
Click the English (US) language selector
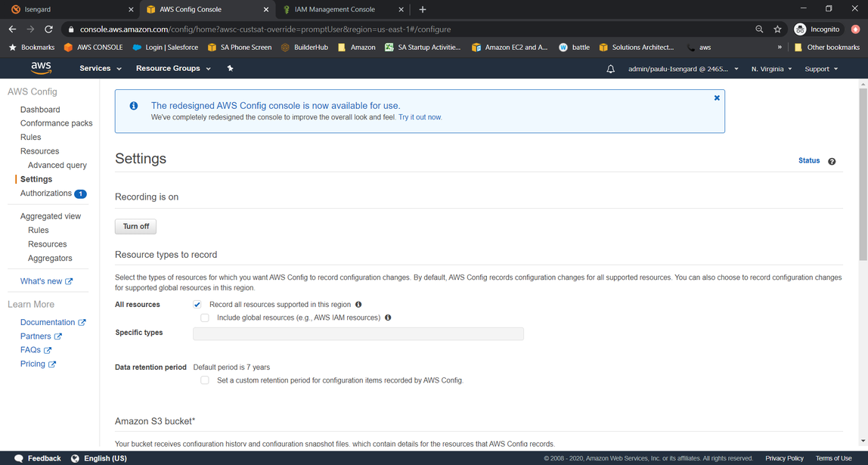99,458
